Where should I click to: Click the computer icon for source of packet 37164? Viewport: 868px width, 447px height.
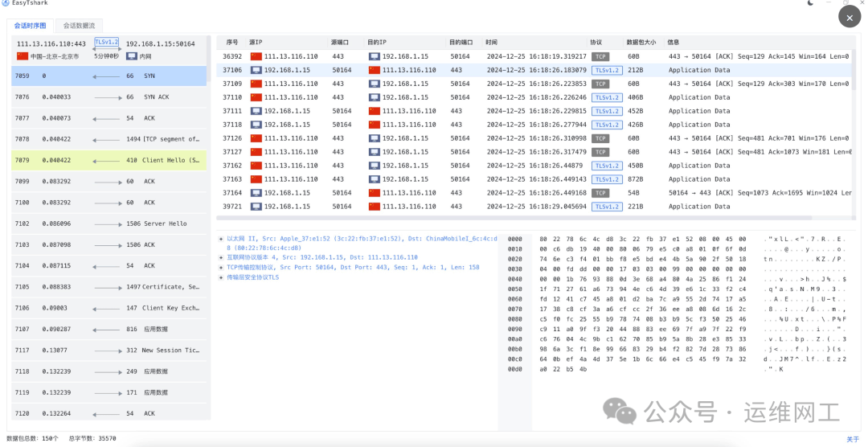(256, 193)
